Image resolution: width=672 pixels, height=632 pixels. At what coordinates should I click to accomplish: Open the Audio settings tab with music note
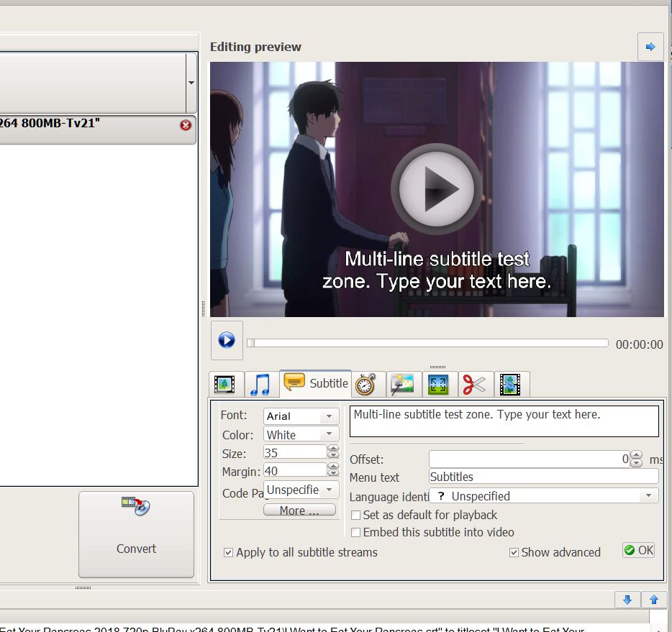(260, 384)
